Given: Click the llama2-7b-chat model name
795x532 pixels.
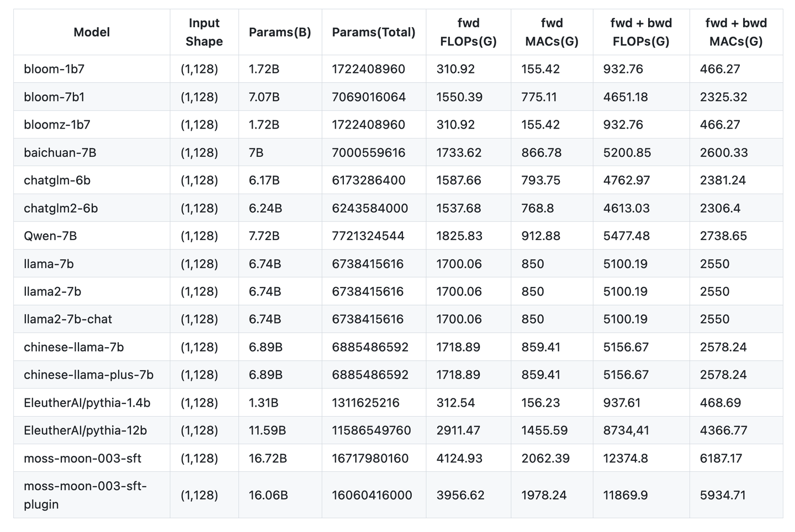Looking at the screenshot, I should tap(68, 319).
